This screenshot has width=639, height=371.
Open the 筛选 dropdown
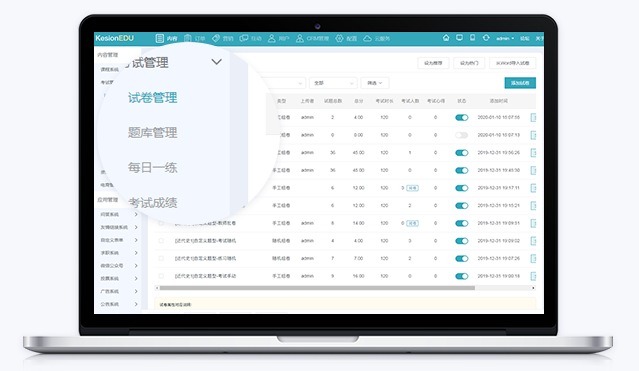tap(375, 83)
